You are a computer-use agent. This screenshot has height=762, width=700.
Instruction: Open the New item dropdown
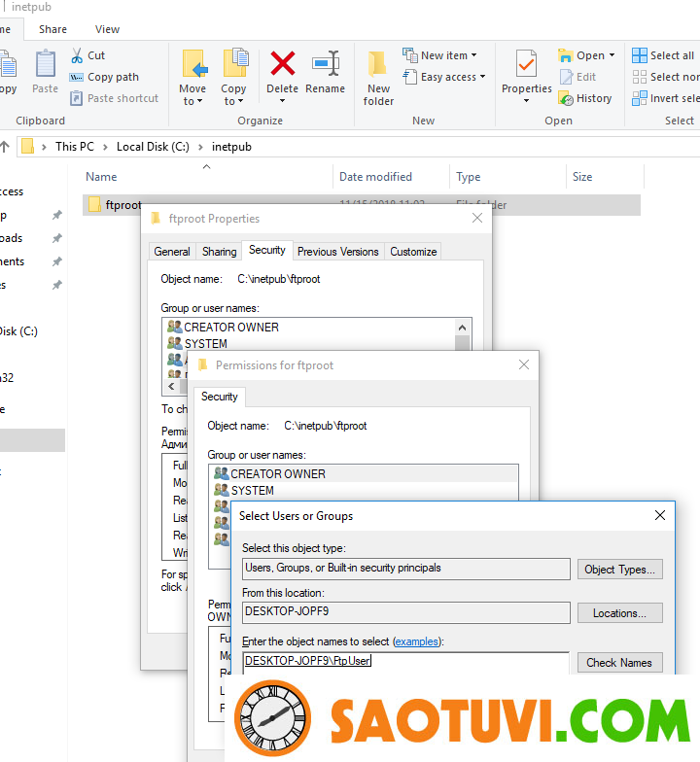[440, 55]
